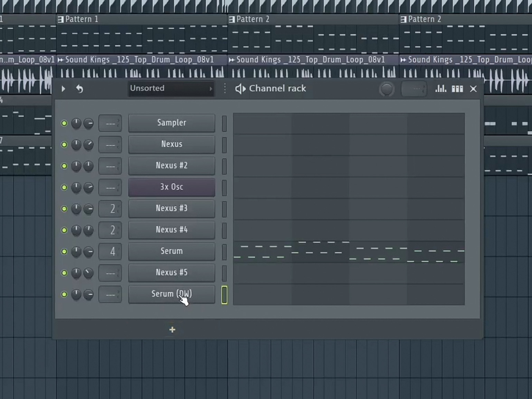
Task: Click the Serum (DW) panning knob
Action: (76, 295)
